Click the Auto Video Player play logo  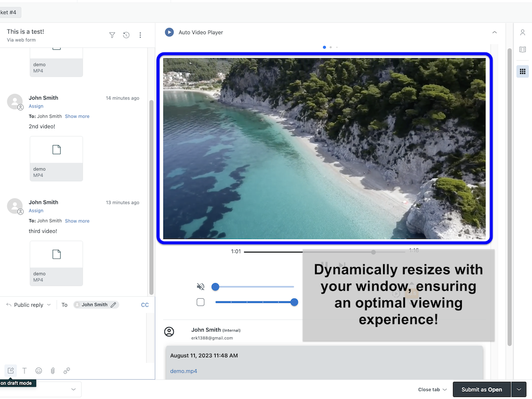[169, 32]
